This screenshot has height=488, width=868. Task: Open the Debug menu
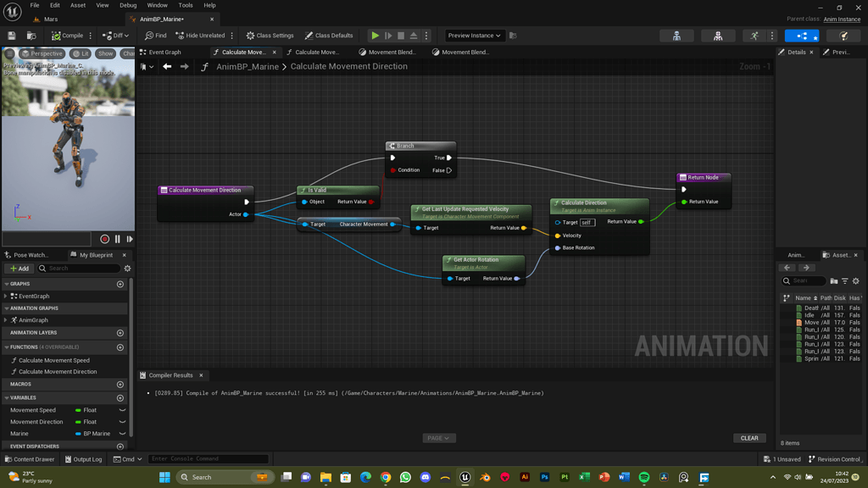click(127, 4)
